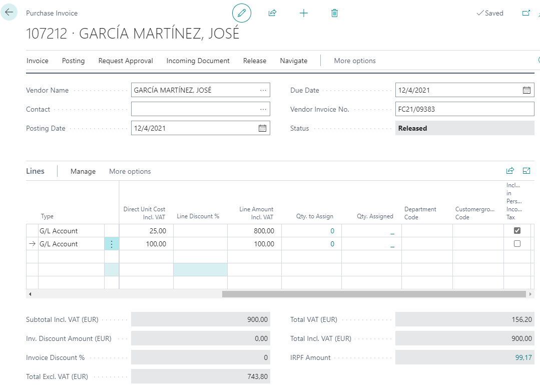Click the lines horizontal scrollbar thumb
540x392 pixels.
click(374, 294)
